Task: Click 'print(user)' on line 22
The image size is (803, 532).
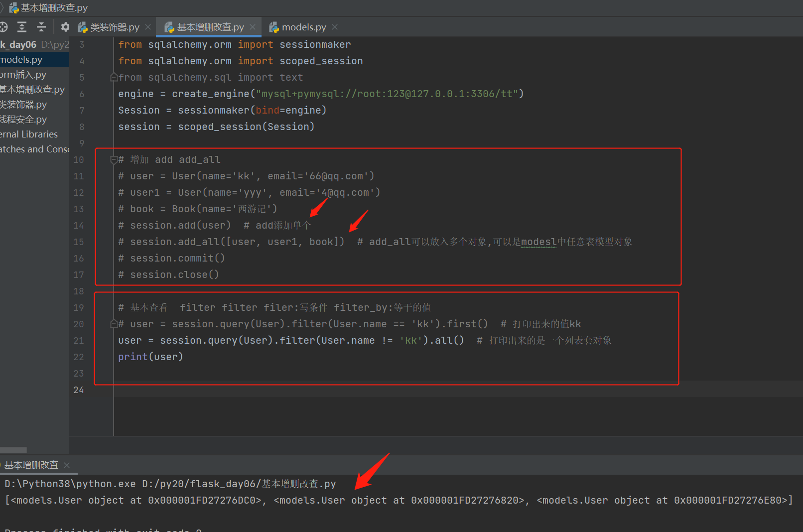Action: click(150, 357)
